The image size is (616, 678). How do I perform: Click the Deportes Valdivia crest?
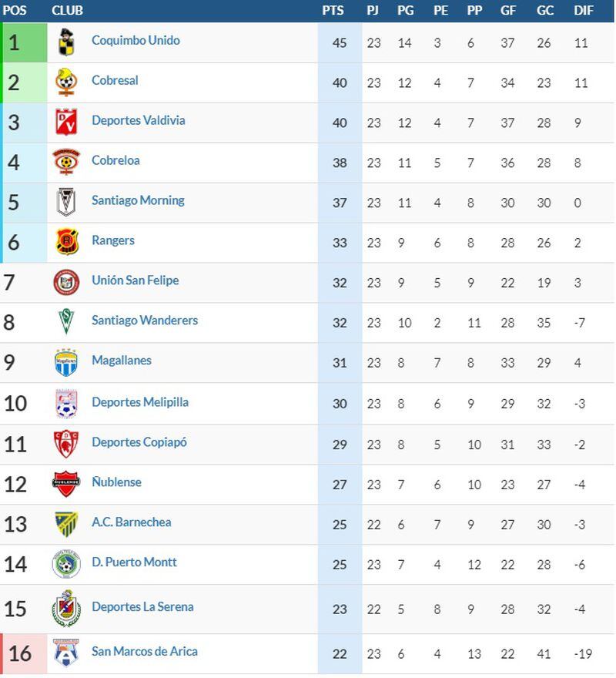click(x=66, y=122)
